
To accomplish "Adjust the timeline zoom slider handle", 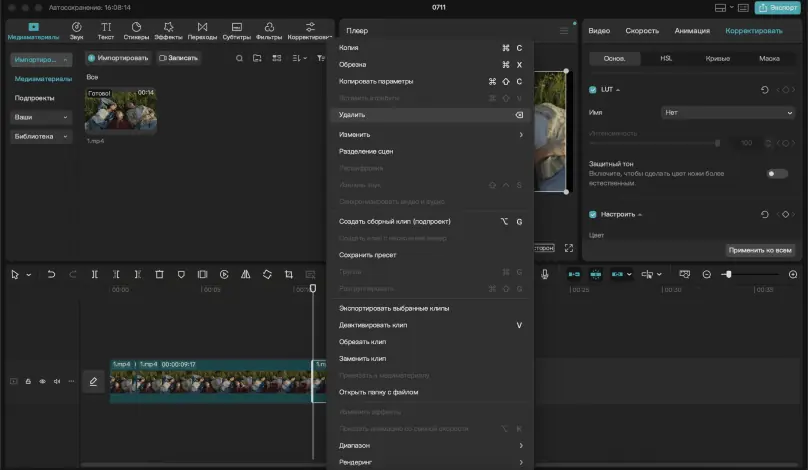I will pyautogui.click(x=729, y=275).
